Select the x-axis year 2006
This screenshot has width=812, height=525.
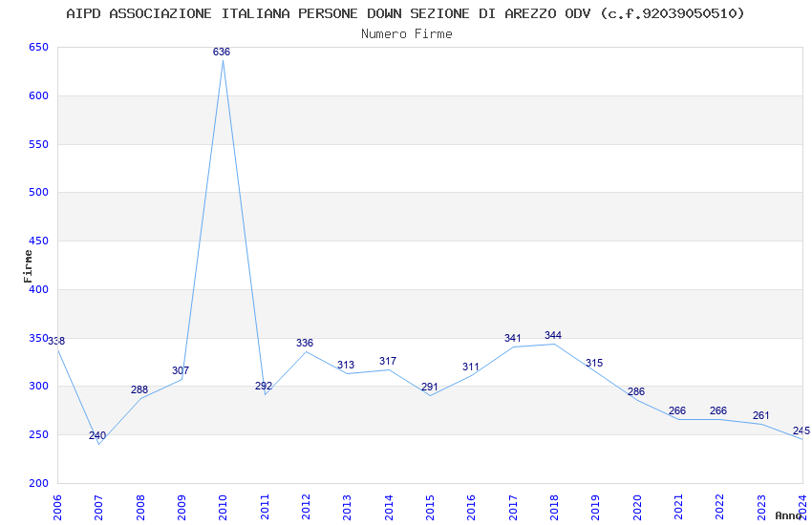(x=57, y=507)
